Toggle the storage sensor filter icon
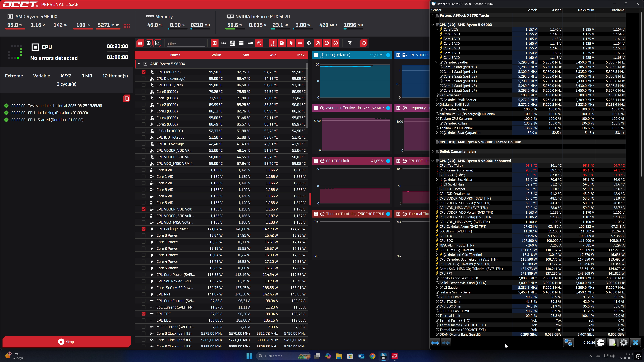This screenshot has width=644, height=362. pyautogui.click(x=241, y=43)
